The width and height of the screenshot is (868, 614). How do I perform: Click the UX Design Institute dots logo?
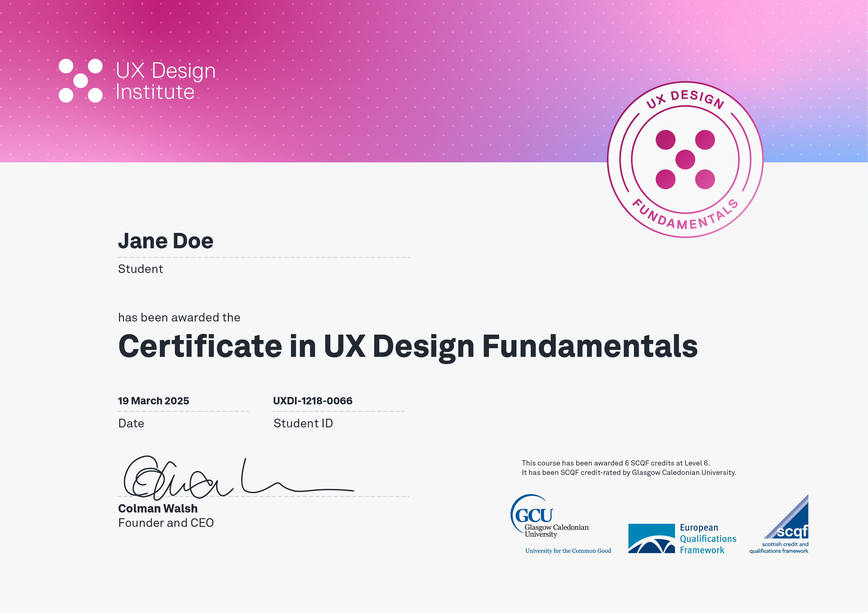(x=80, y=80)
